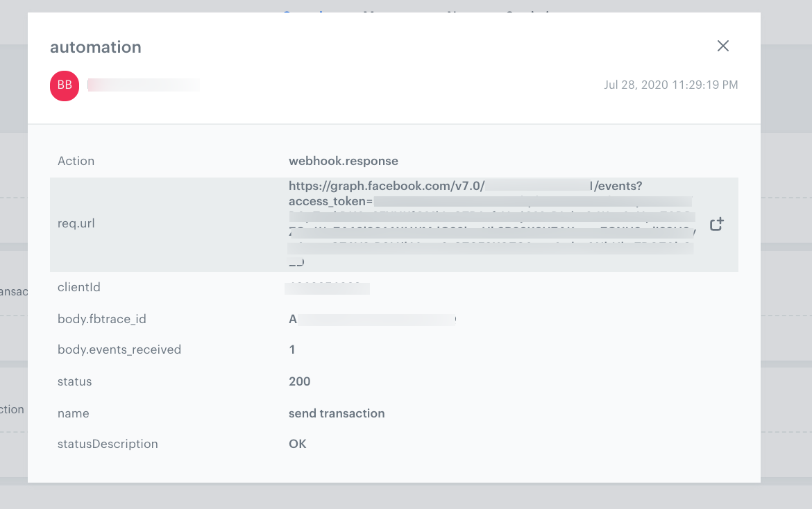Close the automation detail dialog
812x509 pixels.
click(722, 46)
